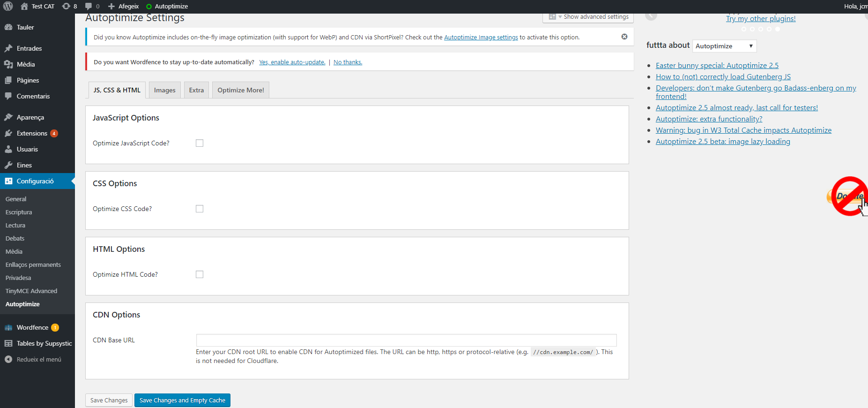
Task: Show advanced settings button
Action: (588, 17)
